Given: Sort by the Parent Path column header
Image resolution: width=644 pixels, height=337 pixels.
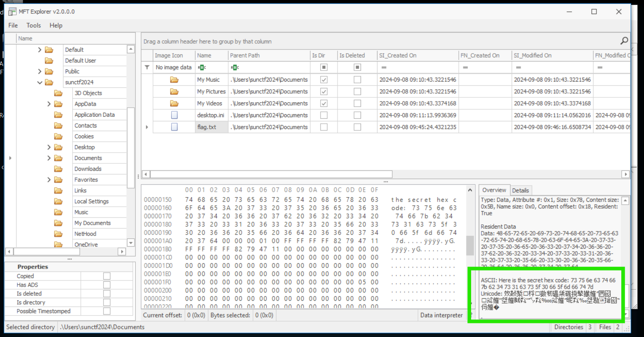Looking at the screenshot, I should coord(269,55).
